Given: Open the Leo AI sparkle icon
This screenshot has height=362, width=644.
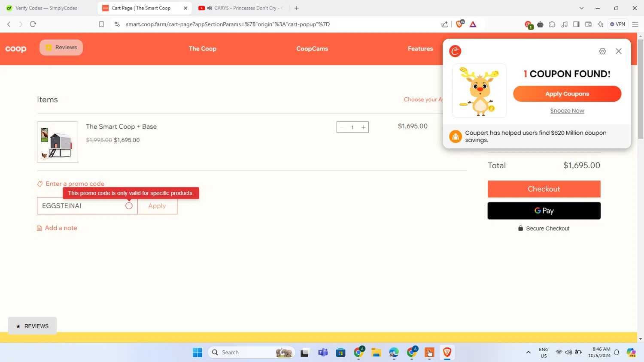Looking at the screenshot, I should coord(600,24).
